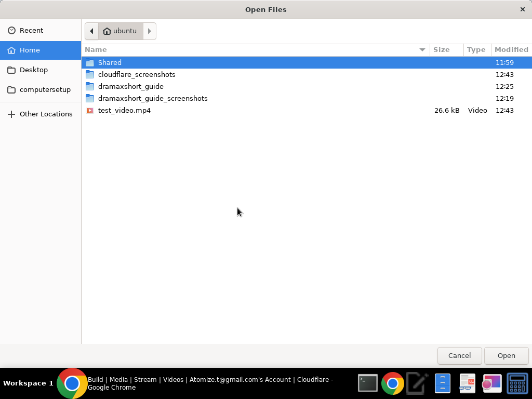Click the back navigation chevron
Screen dimensions: 532x399
tap(91, 31)
